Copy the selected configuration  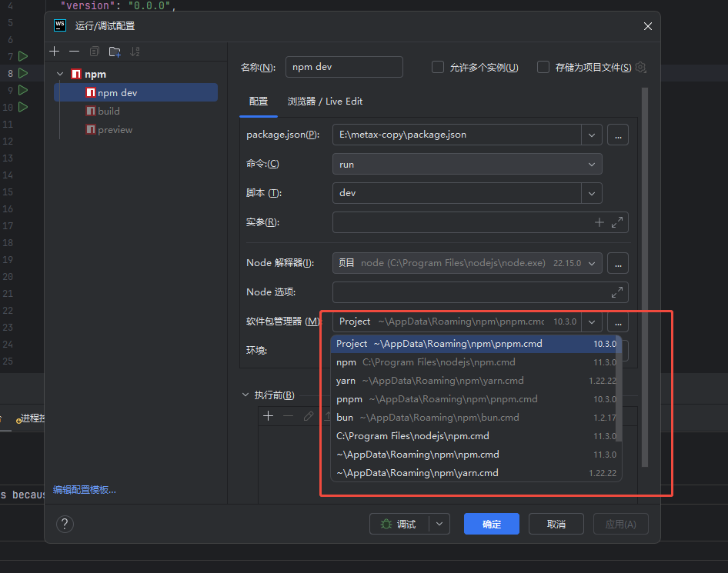(94, 52)
